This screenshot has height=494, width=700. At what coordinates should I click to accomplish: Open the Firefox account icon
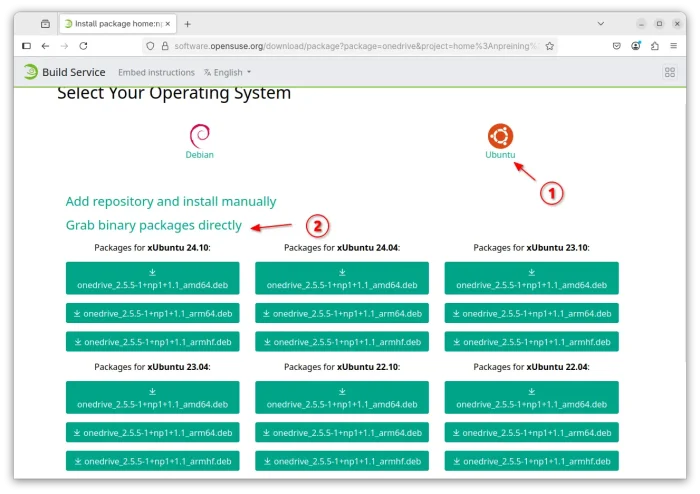pos(636,46)
